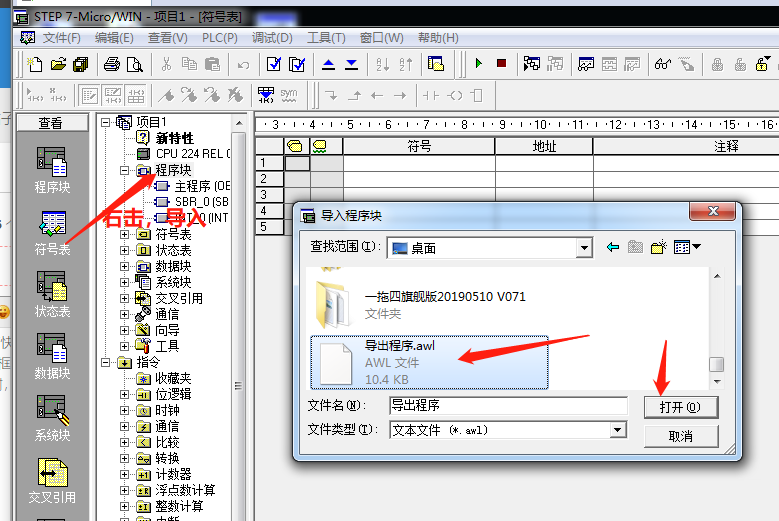Open Data Block icon in view bar
Screen dimensions: 779x521
tap(52, 356)
